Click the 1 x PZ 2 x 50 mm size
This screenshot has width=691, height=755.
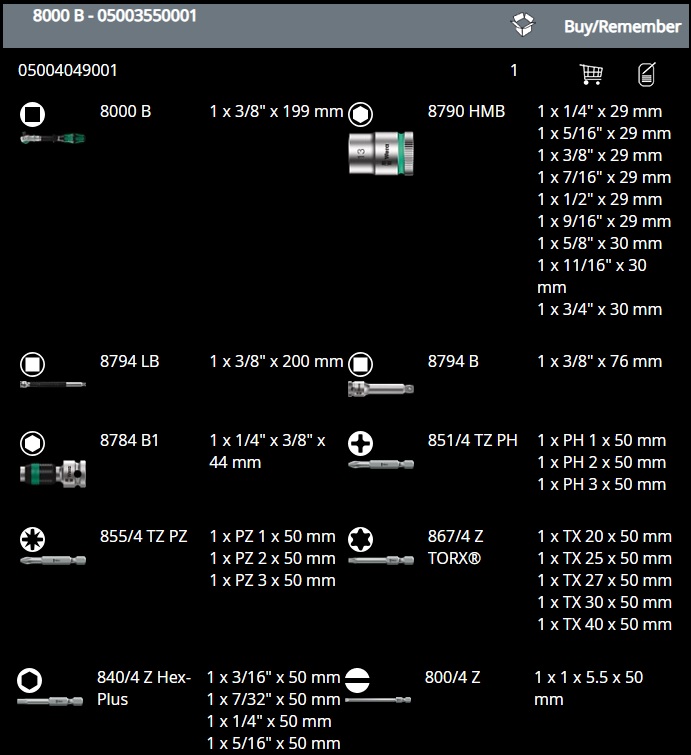pyautogui.click(x=273, y=559)
